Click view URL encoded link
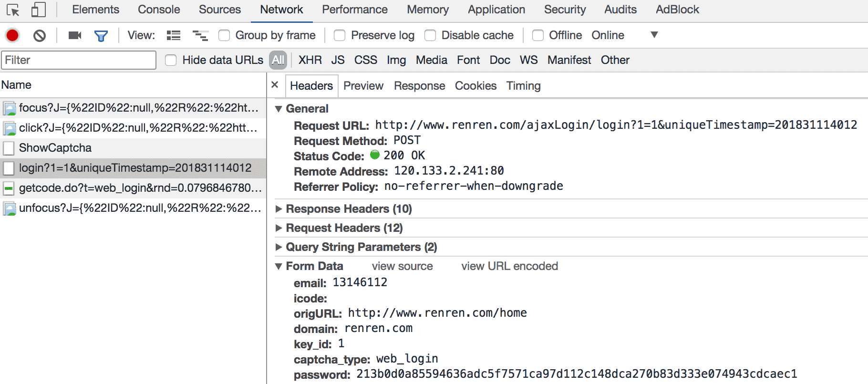Viewport: 868px width, 384px height. tap(509, 266)
